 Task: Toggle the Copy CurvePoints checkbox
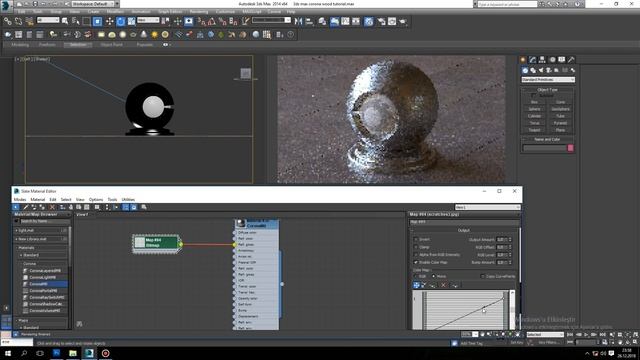click(482, 276)
